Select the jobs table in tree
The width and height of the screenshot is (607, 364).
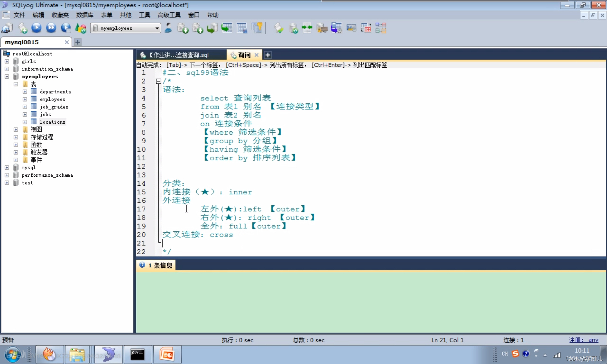(x=45, y=114)
